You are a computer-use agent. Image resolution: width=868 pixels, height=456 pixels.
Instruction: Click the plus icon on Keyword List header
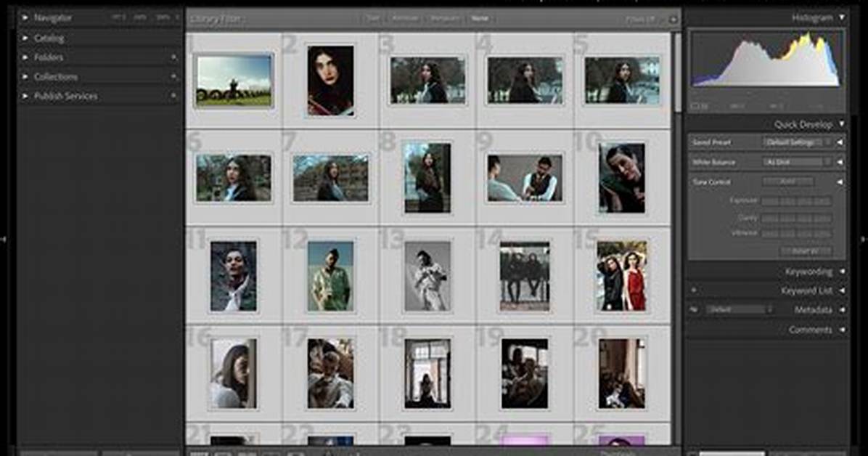point(694,290)
